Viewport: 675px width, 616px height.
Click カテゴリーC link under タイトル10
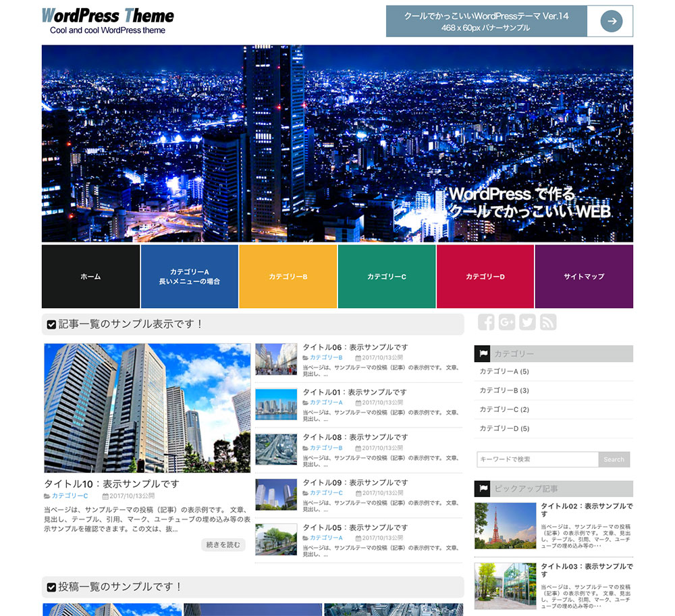pyautogui.click(x=70, y=496)
